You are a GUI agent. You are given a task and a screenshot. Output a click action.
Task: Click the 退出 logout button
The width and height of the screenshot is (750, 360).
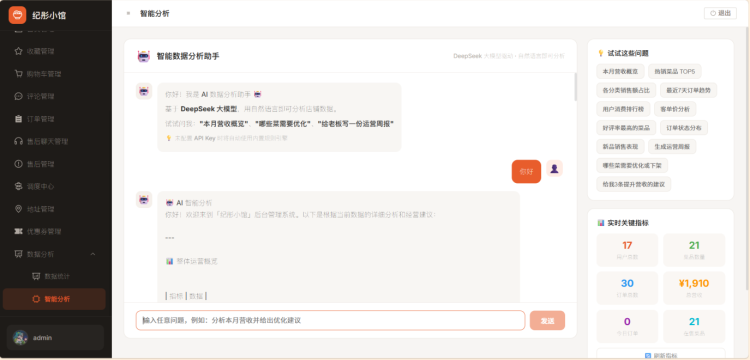click(x=720, y=13)
